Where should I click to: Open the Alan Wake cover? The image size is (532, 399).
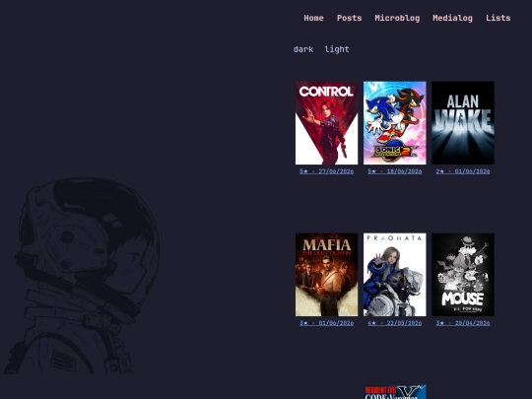coord(463,123)
